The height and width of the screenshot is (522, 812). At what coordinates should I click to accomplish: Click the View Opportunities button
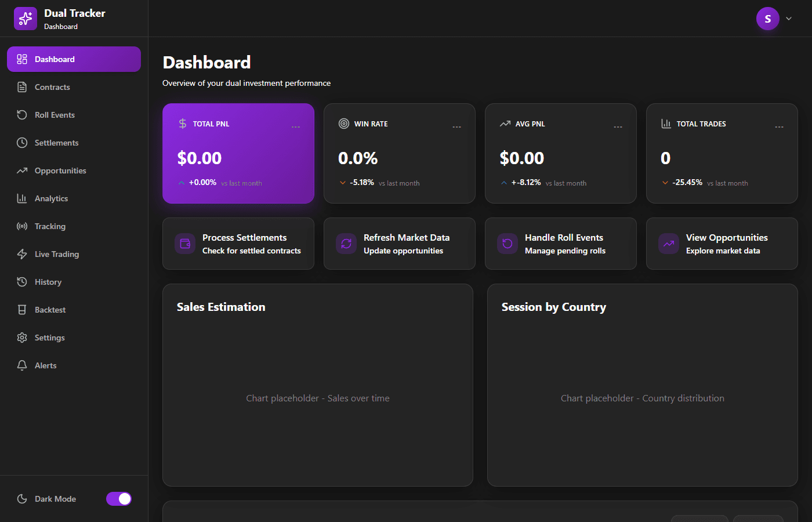coord(722,244)
